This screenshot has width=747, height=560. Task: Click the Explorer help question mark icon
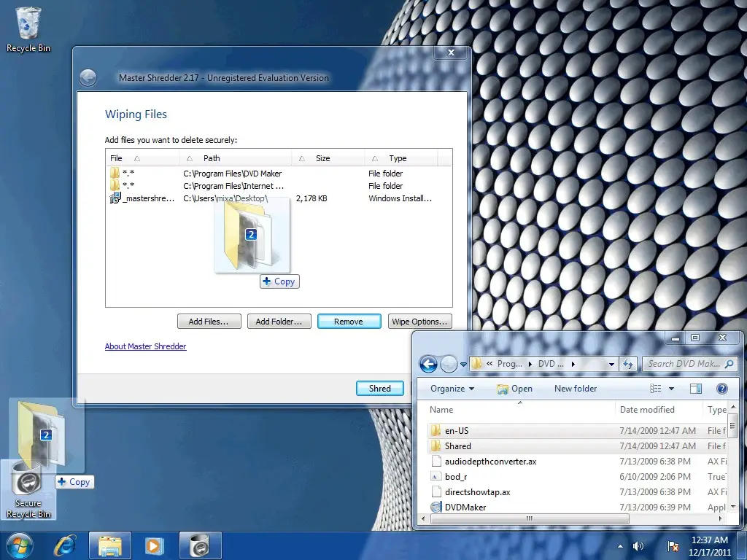(x=722, y=389)
